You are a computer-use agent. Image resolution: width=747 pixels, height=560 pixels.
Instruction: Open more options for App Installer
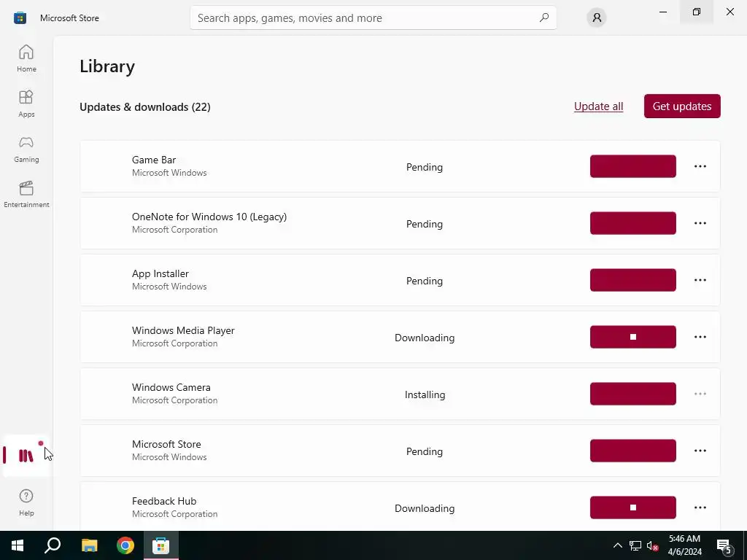click(700, 280)
